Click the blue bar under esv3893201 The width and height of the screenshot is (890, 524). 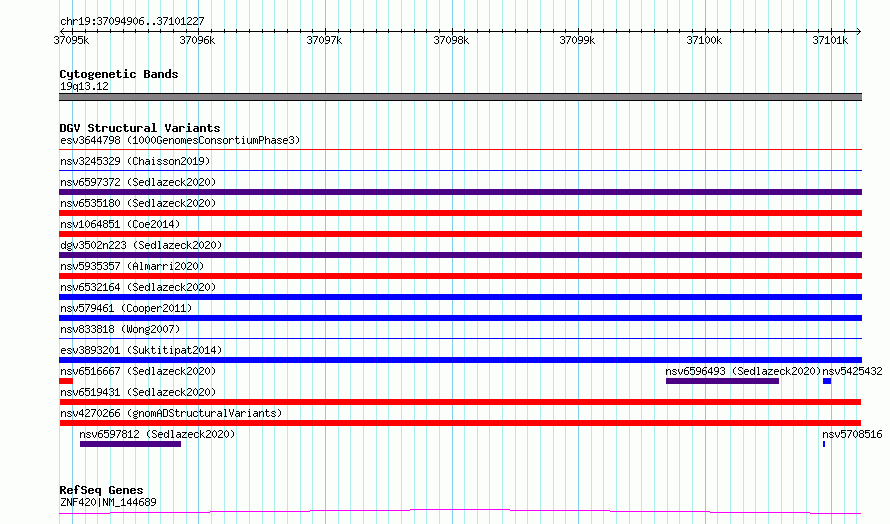pos(460,360)
